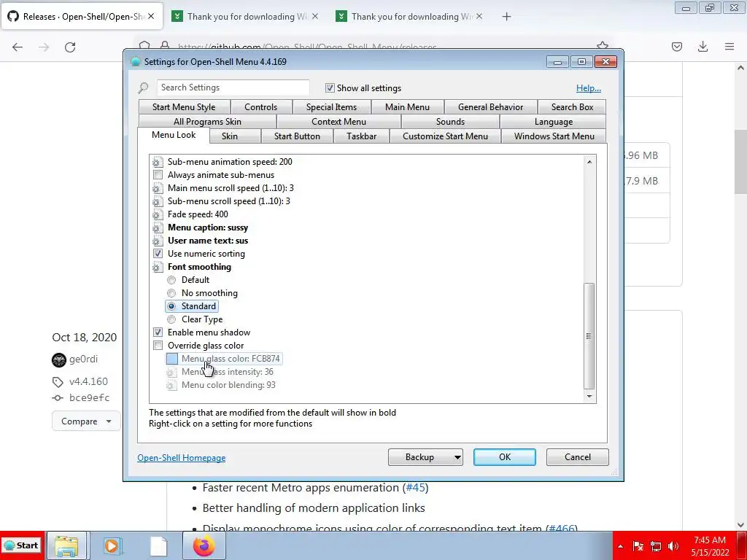Image resolution: width=747 pixels, height=560 pixels.
Task: Toggle Show all settings checkbox
Action: click(x=330, y=88)
